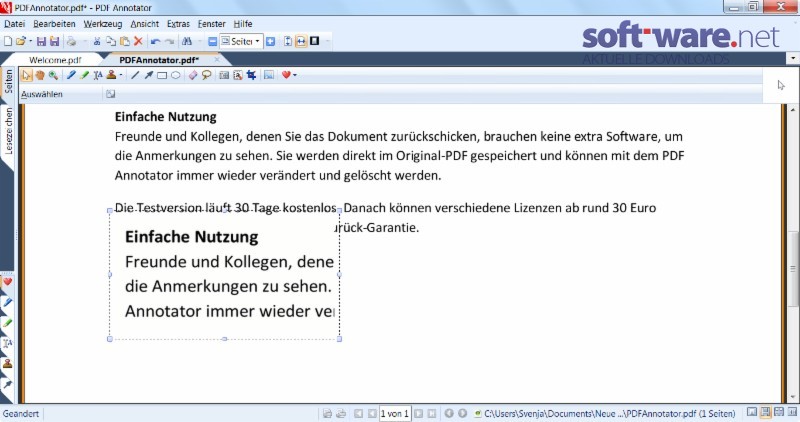Image resolution: width=800 pixels, height=422 pixels.
Task: Save the document with first disk icon
Action: (x=42, y=41)
